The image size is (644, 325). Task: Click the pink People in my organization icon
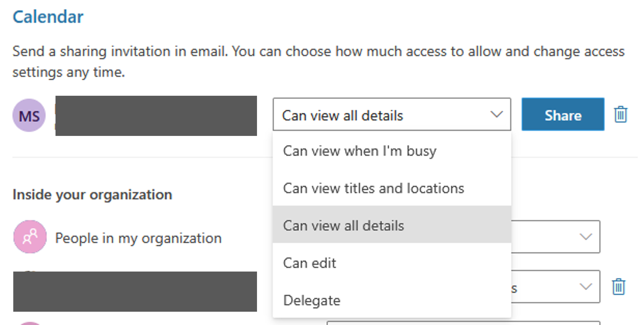[30, 237]
